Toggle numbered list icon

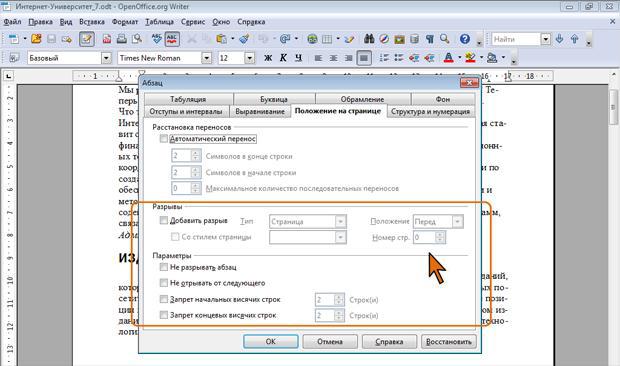pyautogui.click(x=384, y=58)
